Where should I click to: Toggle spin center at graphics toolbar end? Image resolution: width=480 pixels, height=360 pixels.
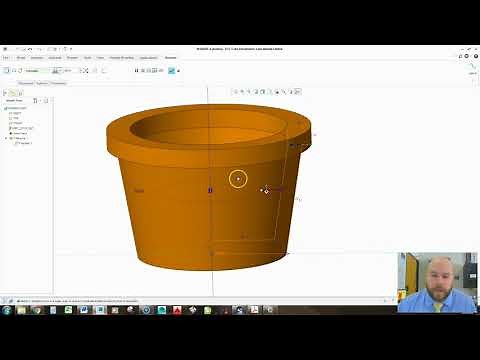(298, 92)
